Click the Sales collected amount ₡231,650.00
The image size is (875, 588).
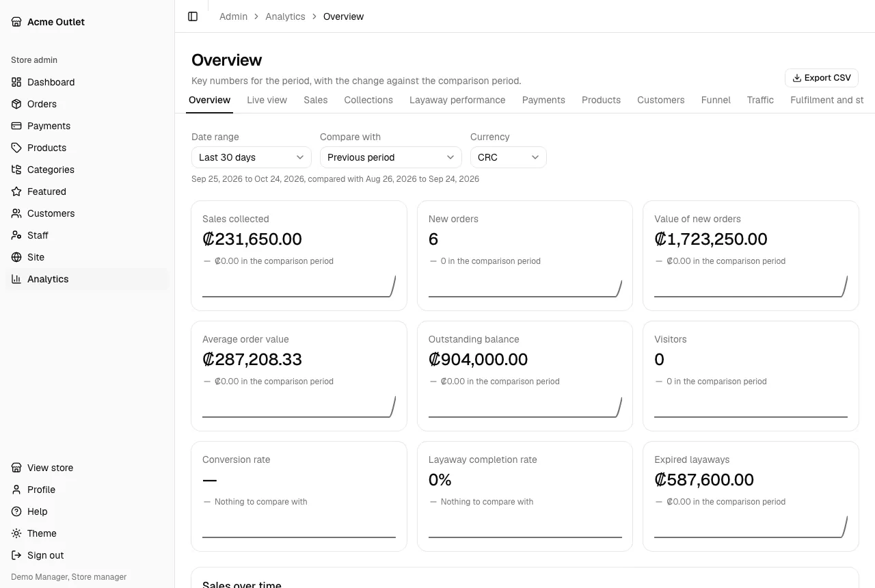pos(252,239)
